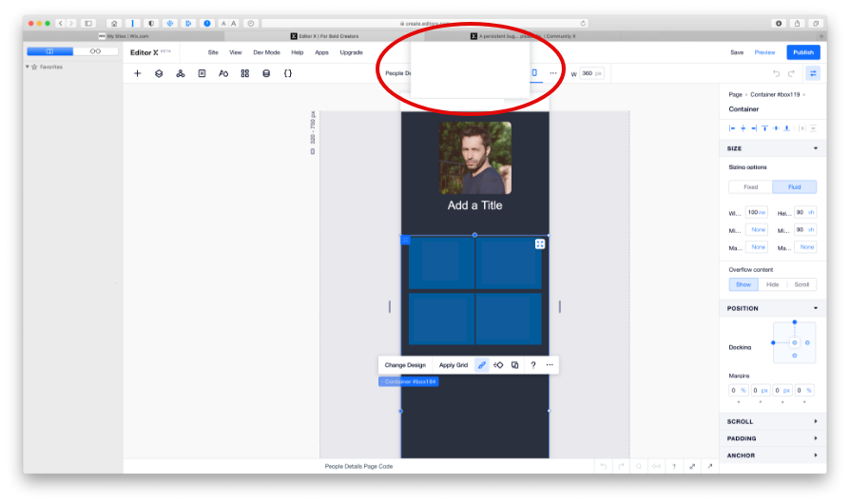850x504 pixels.
Task: Redo the last editor action
Action: pyautogui.click(x=791, y=73)
